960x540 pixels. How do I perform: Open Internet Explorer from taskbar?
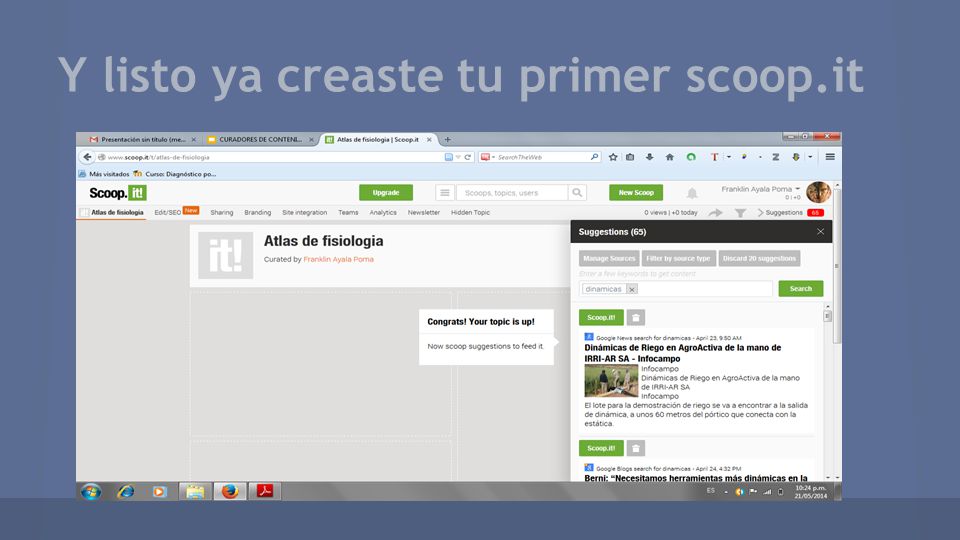126,492
